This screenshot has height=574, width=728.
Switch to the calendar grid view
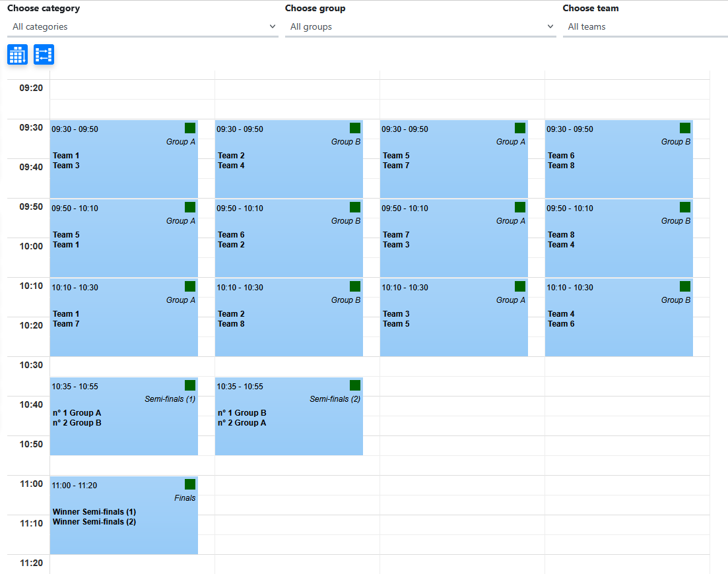[17, 54]
